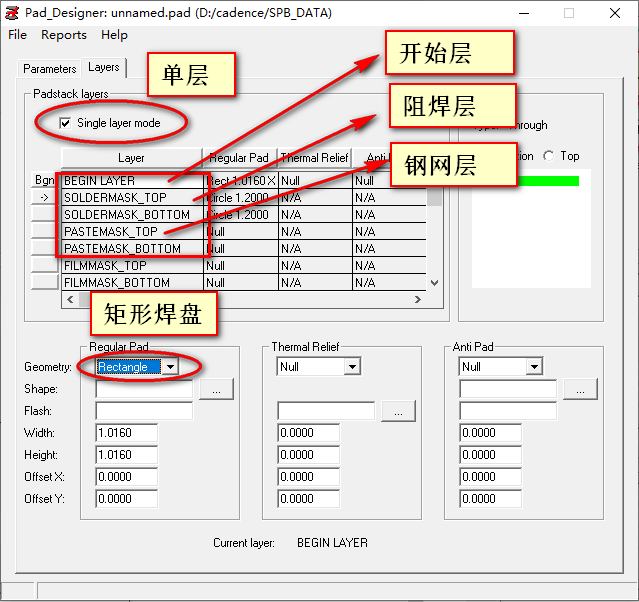
Task: Switch to the Parameters tab
Action: tap(50, 69)
